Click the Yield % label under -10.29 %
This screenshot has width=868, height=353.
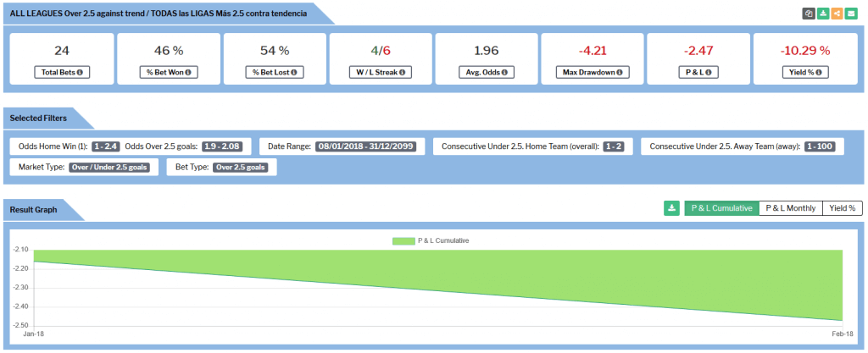[x=805, y=72]
